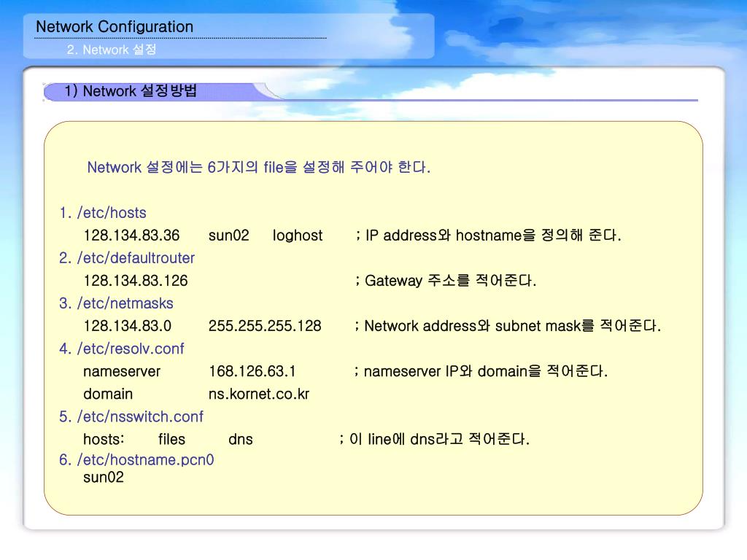The height and width of the screenshot is (560, 747).
Task: Select the sentence 'Network 설정에는 6가지의 file을 설정해 주어야 한다.'
Action: 259,167
